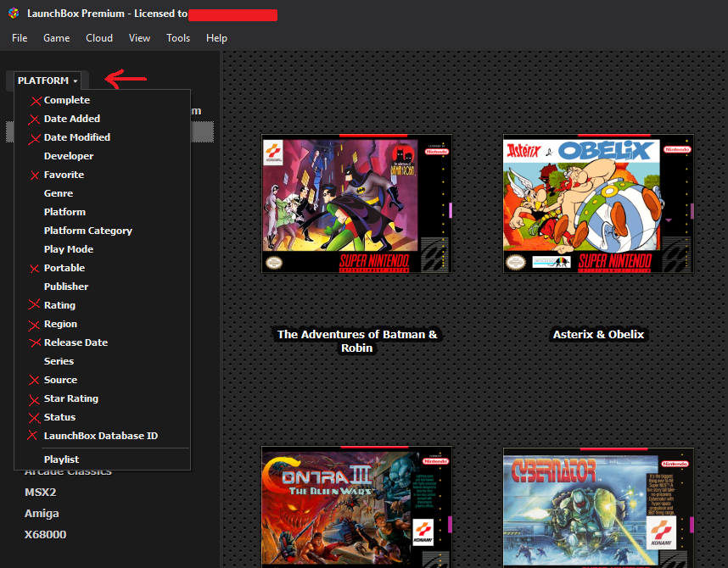Collapse the PLATFORM filter dropdown
This screenshot has height=568, width=728.
pos(48,81)
